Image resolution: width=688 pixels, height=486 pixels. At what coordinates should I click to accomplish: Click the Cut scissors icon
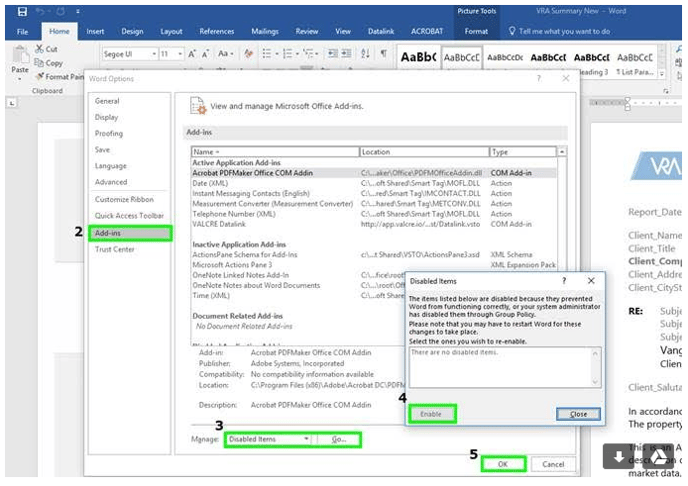click(x=40, y=49)
